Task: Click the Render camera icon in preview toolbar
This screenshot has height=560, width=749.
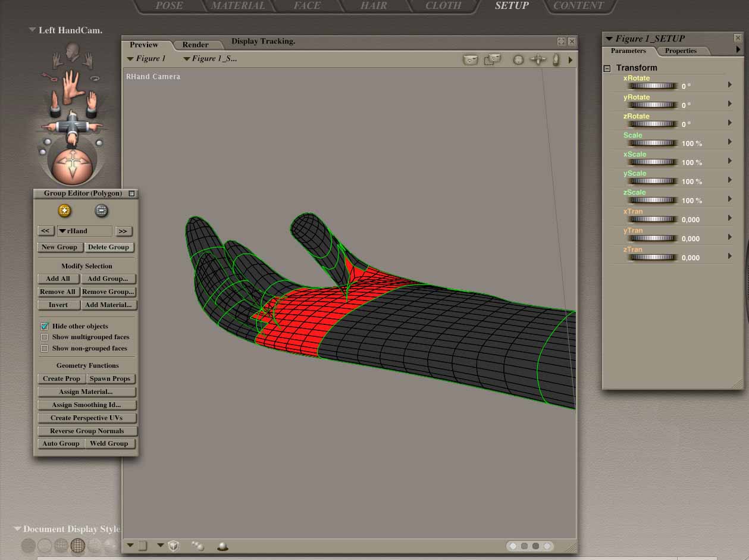Action: pos(470,60)
